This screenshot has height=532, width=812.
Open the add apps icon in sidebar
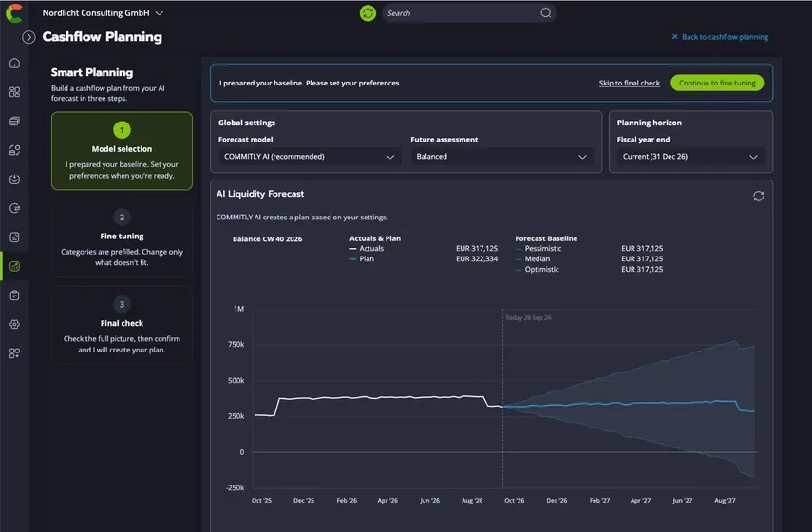click(x=14, y=353)
